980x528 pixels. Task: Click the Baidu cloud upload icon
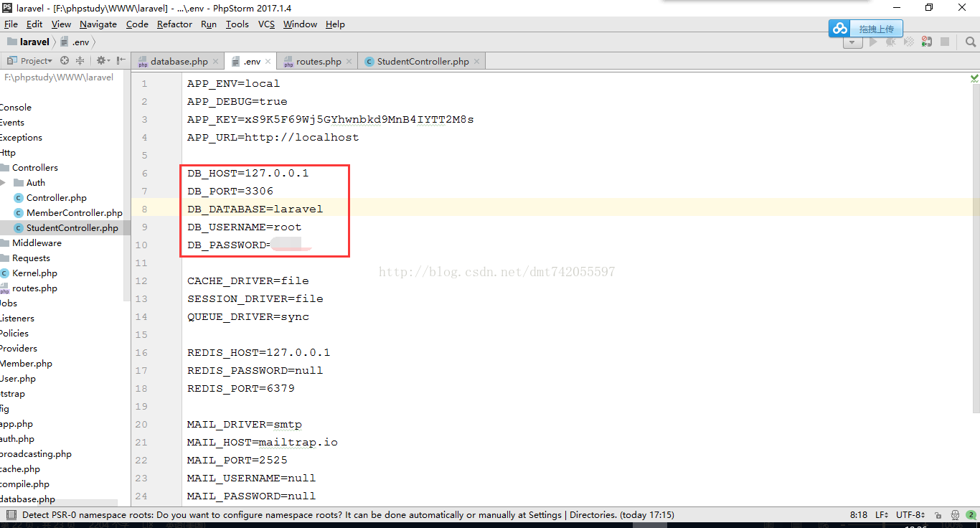coord(839,29)
